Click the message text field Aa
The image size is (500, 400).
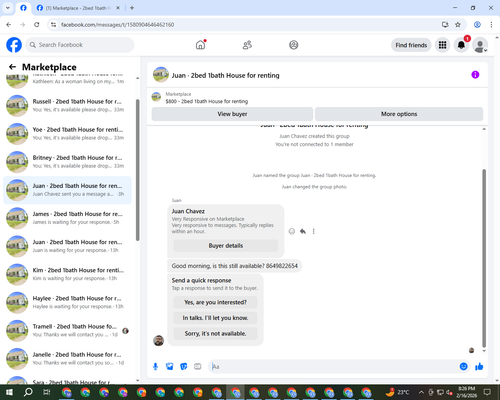333,367
